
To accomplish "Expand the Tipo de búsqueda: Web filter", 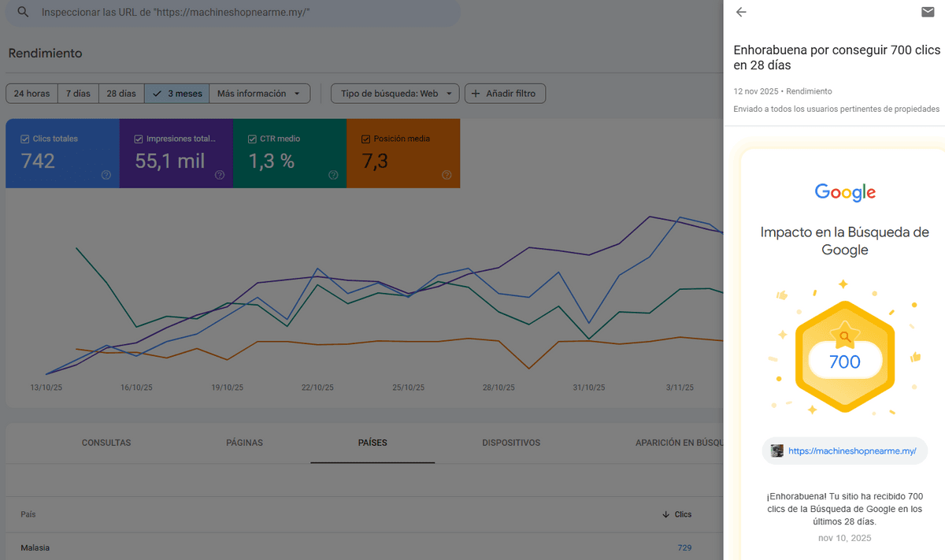I will pyautogui.click(x=395, y=94).
